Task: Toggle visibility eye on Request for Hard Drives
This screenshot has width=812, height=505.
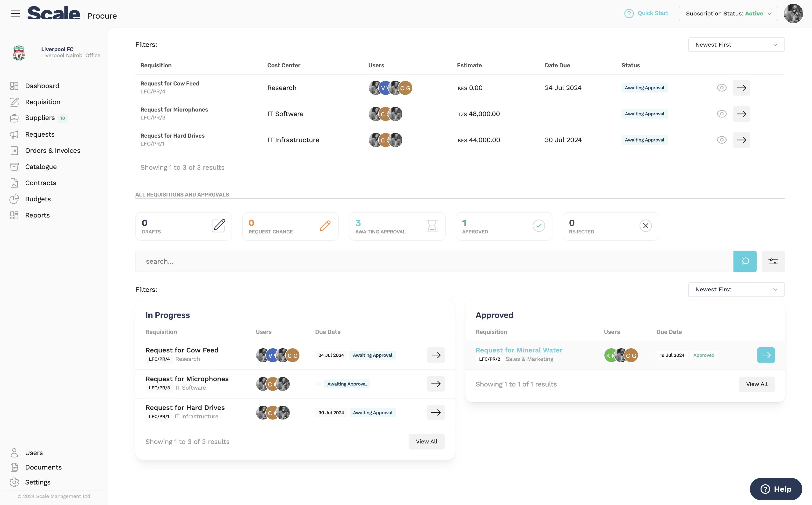Action: (x=721, y=140)
